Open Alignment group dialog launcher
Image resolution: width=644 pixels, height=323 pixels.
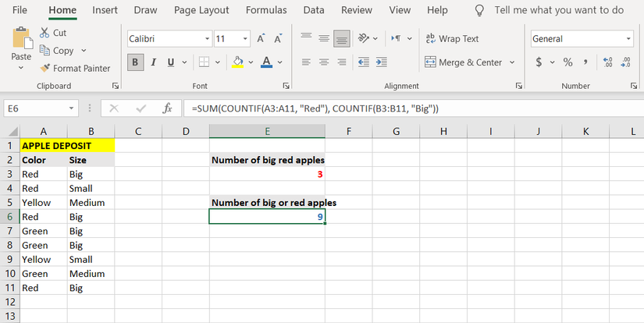(x=519, y=86)
